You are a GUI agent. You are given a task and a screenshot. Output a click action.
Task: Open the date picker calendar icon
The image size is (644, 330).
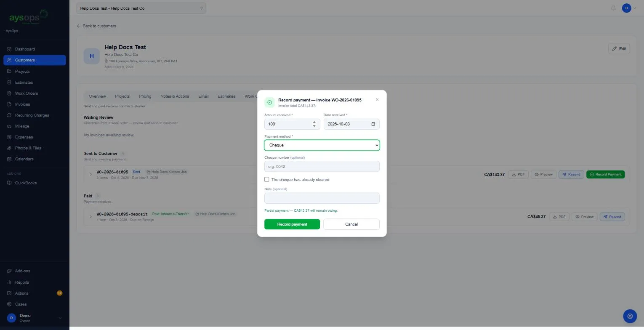coord(373,124)
